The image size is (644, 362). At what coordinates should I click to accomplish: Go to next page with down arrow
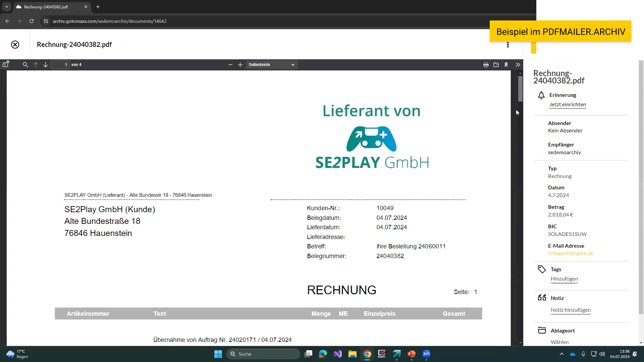click(46, 65)
